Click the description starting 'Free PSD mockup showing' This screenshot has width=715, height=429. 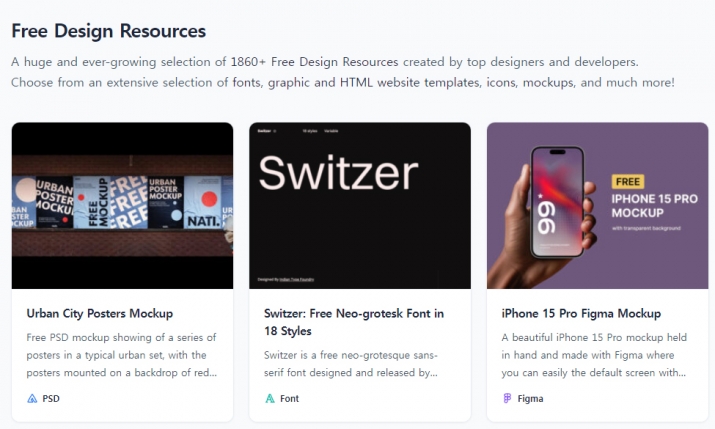[122, 355]
